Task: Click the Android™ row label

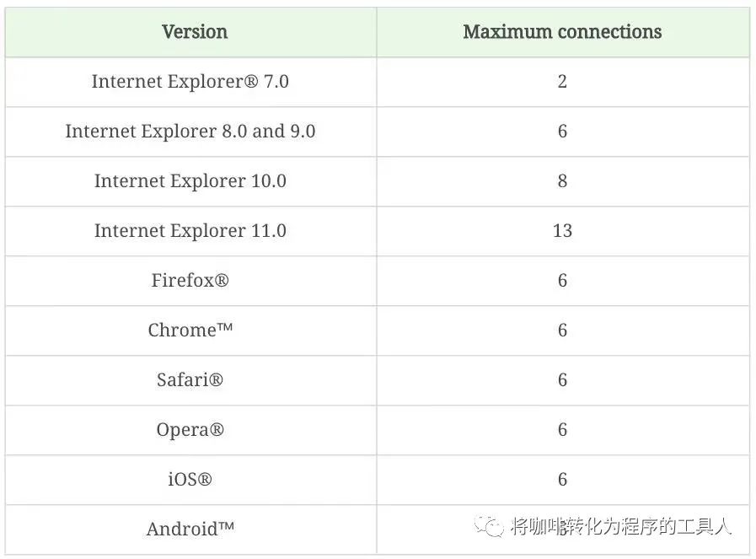Action: pos(190,529)
